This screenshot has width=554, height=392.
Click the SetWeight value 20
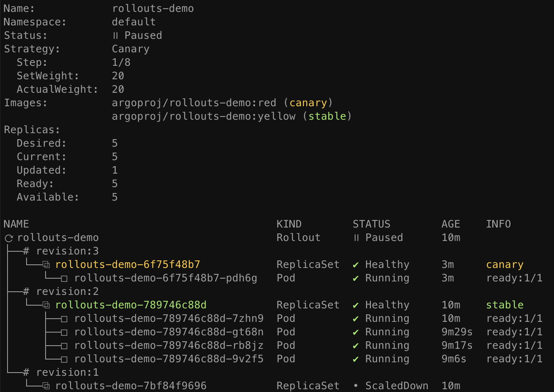click(118, 76)
